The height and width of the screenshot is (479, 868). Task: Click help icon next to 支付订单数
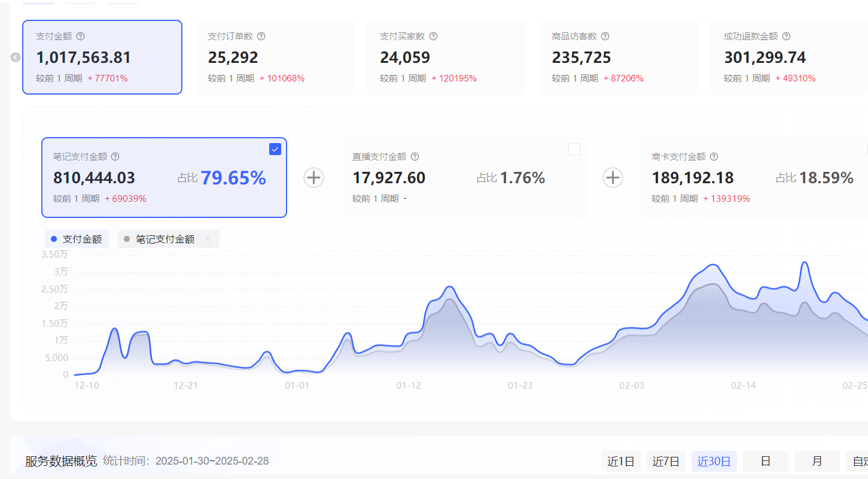tap(261, 37)
